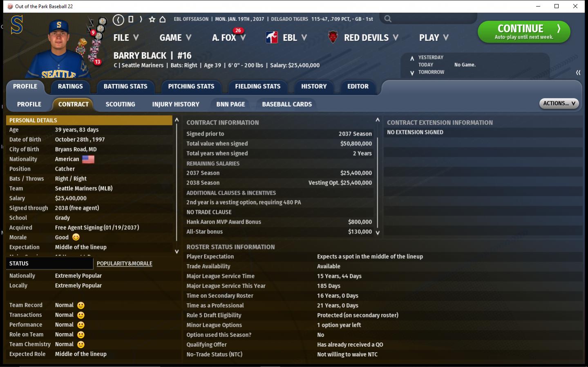Screen dimensions: 588x367
Task: Go forward with the right arrow icon
Action: click(x=141, y=19)
